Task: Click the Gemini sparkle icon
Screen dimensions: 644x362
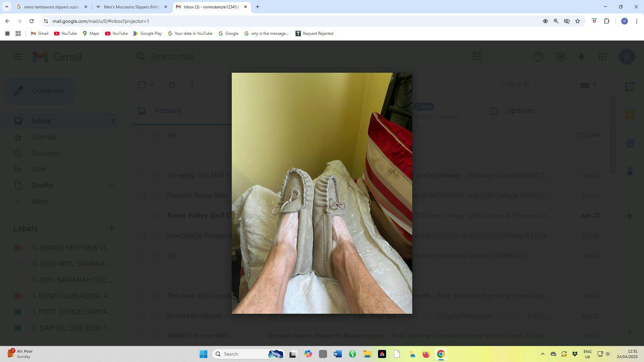Action: (581, 57)
